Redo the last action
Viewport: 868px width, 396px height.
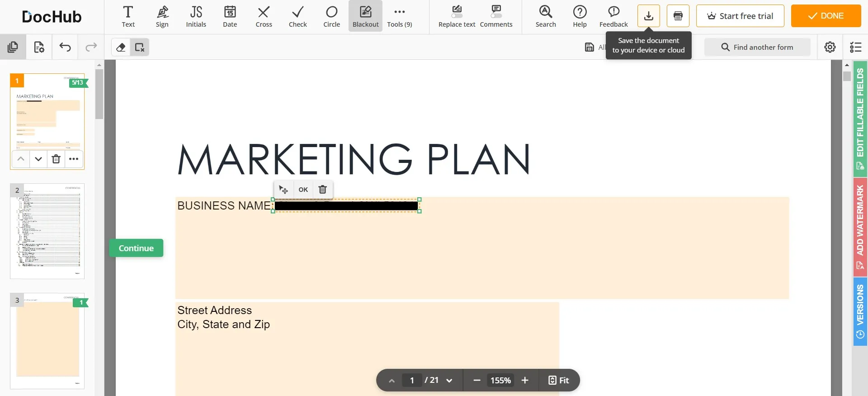pos(91,47)
